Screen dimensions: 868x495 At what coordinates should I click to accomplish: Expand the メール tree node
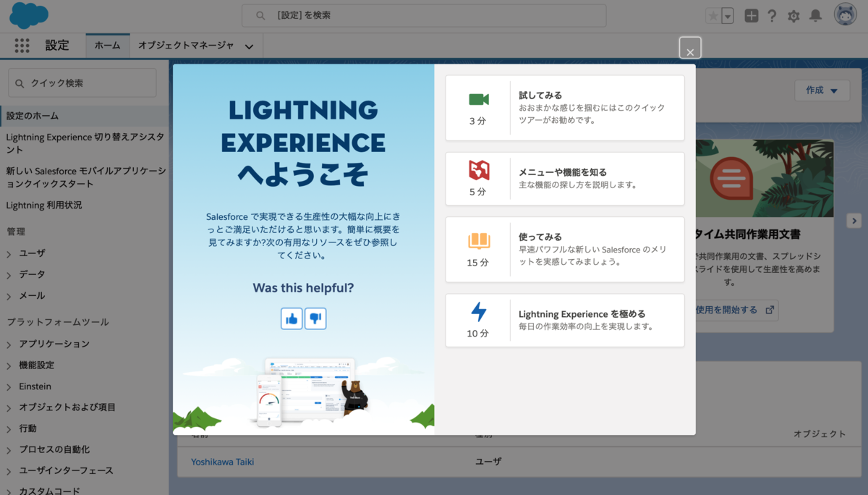[x=9, y=296]
